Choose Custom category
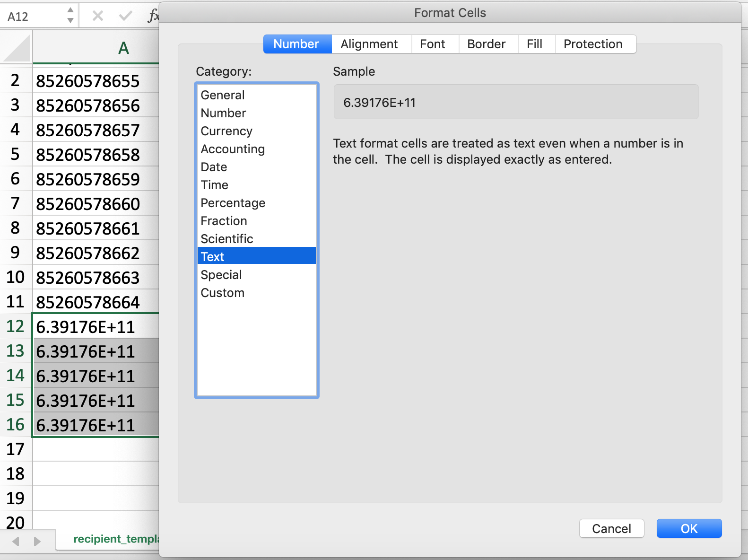 (257, 293)
